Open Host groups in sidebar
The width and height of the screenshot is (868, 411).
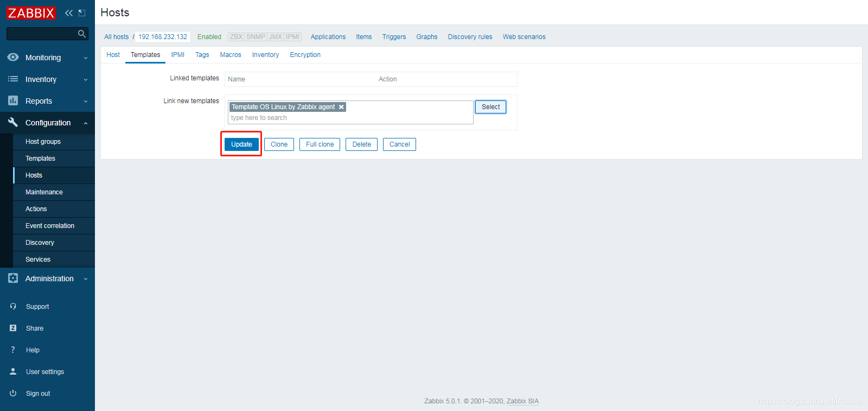(54, 142)
